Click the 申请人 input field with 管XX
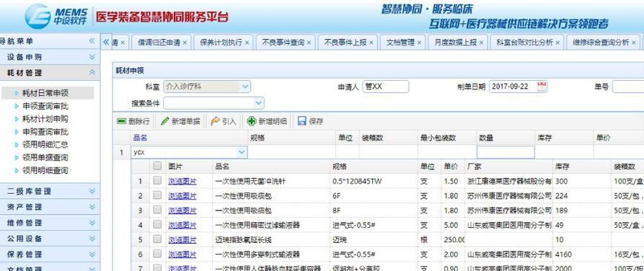644x271 pixels. [386, 86]
